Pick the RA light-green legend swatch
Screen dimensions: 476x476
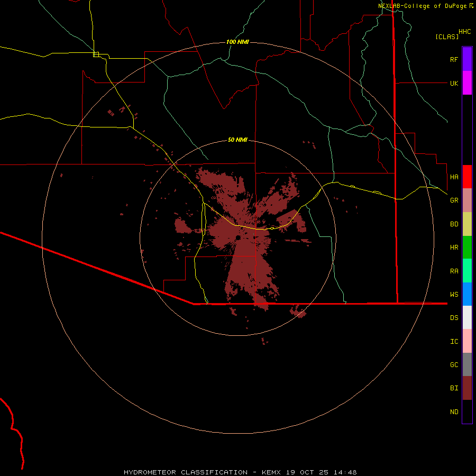click(467, 271)
